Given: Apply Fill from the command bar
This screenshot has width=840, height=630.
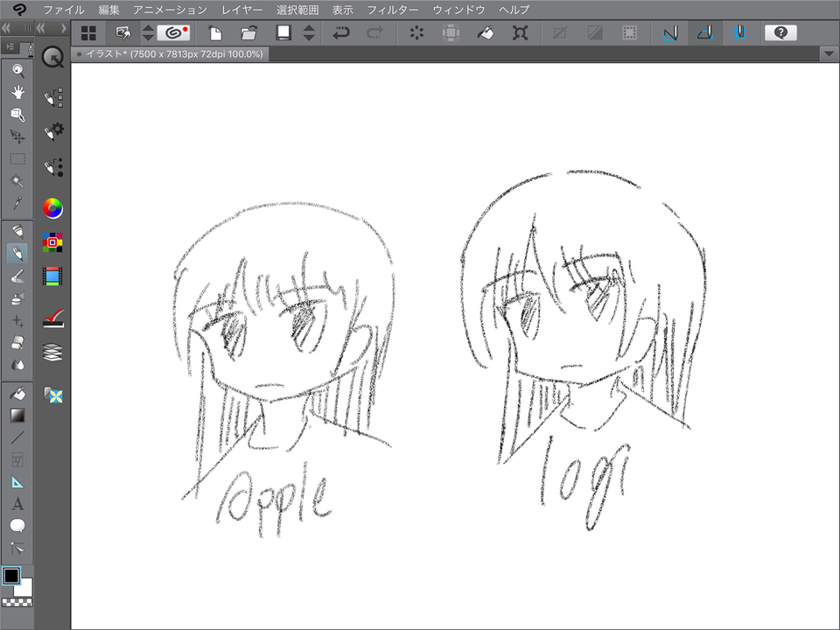Looking at the screenshot, I should coord(486,33).
